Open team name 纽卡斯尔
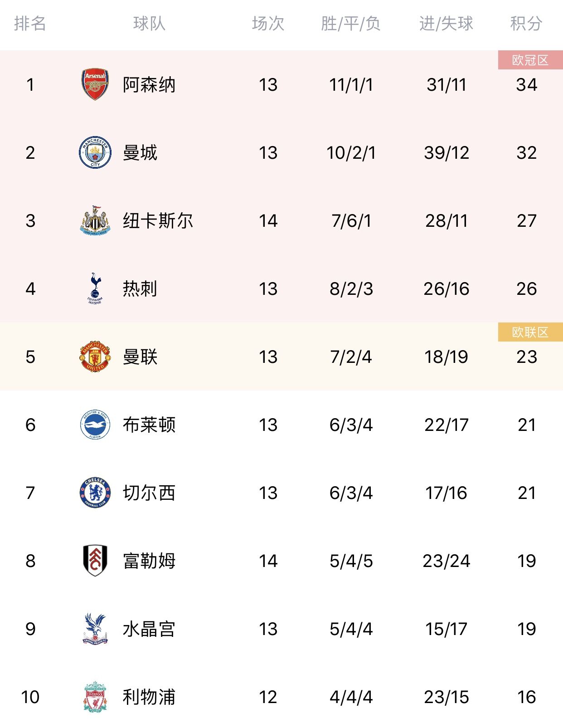Image resolution: width=563 pixels, height=728 pixels. [x=158, y=221]
